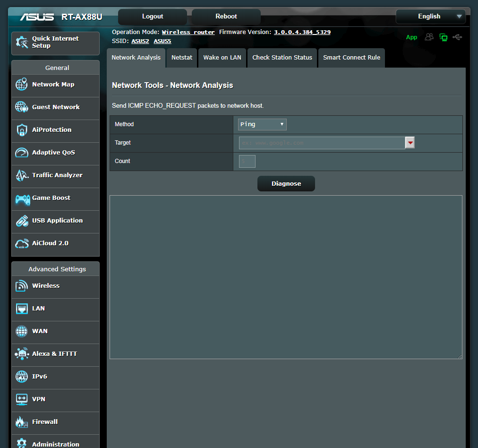The width and height of the screenshot is (478, 448).
Task: Open the Wireless router operation mode link
Action: click(x=188, y=32)
